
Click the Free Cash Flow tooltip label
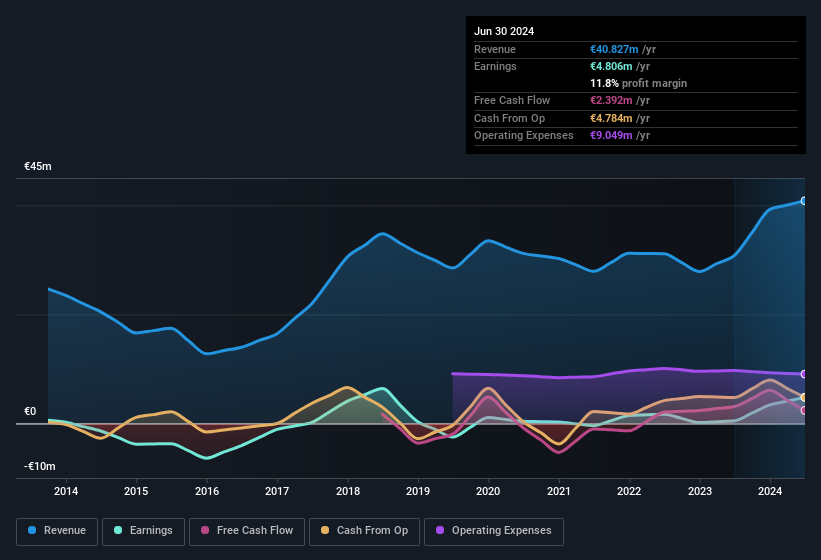tap(512, 100)
